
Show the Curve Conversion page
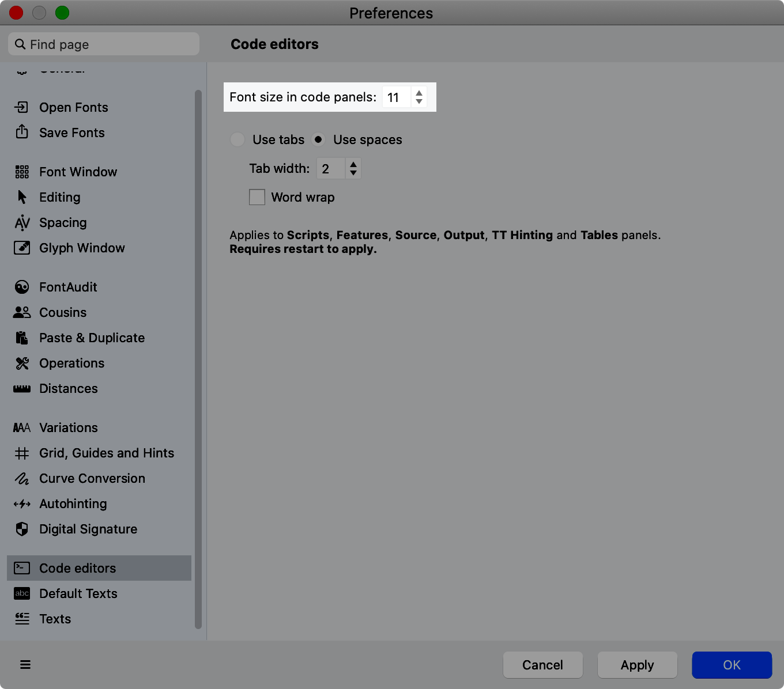(99, 478)
